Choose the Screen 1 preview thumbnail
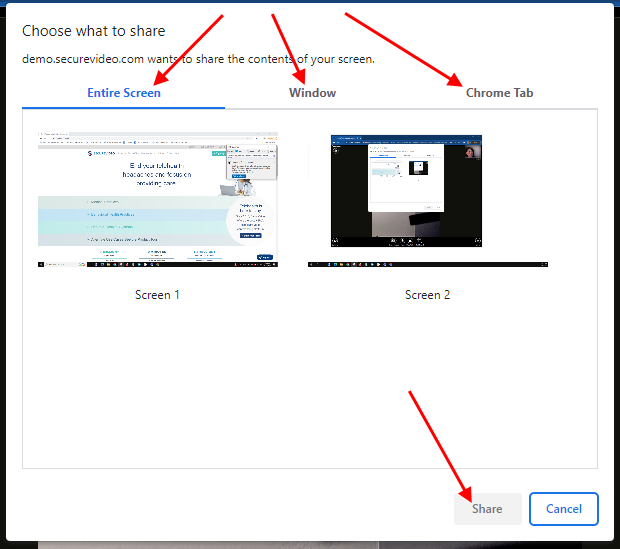Screen dimensions: 620x549 pos(158,199)
